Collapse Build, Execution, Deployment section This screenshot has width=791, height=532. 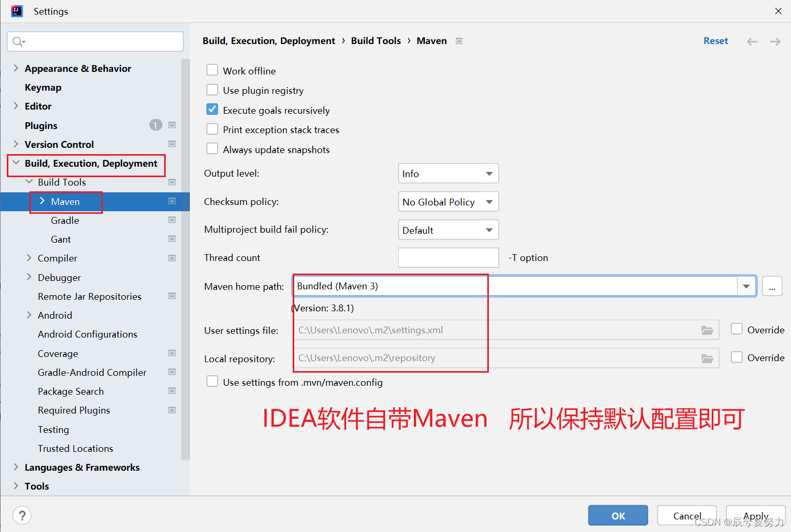(16, 163)
